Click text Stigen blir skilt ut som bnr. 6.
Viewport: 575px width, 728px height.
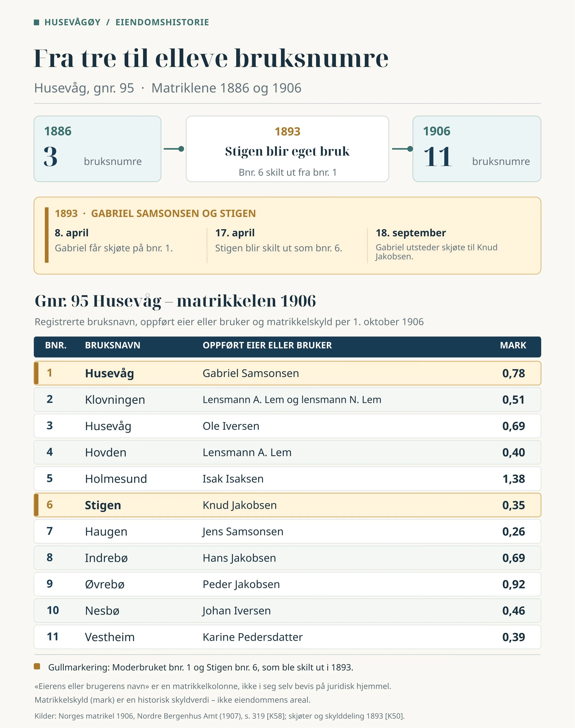pyautogui.click(x=279, y=248)
